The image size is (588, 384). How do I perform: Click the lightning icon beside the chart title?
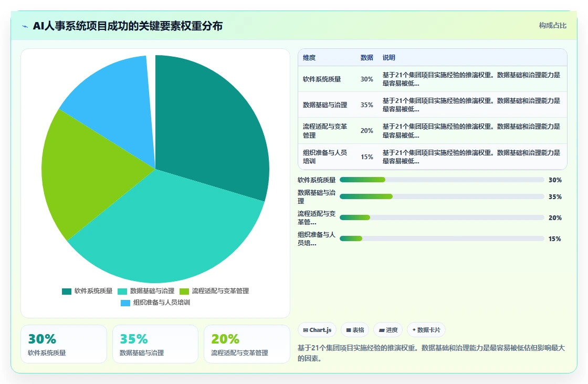point(25,27)
